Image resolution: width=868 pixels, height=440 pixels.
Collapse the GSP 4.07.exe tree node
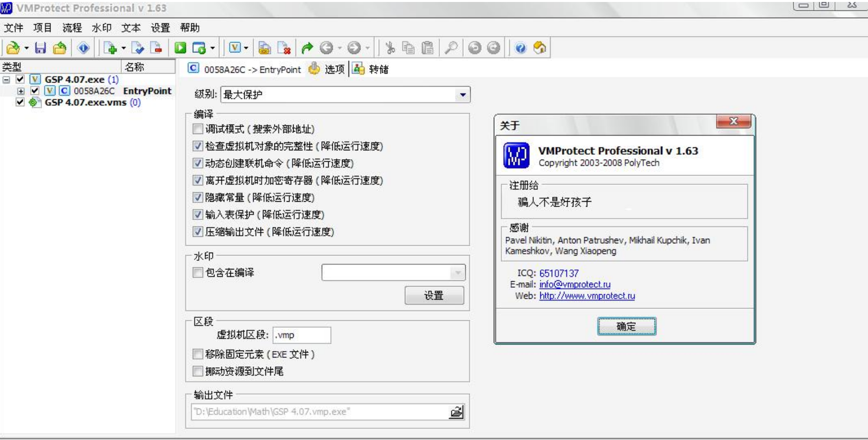[6, 79]
